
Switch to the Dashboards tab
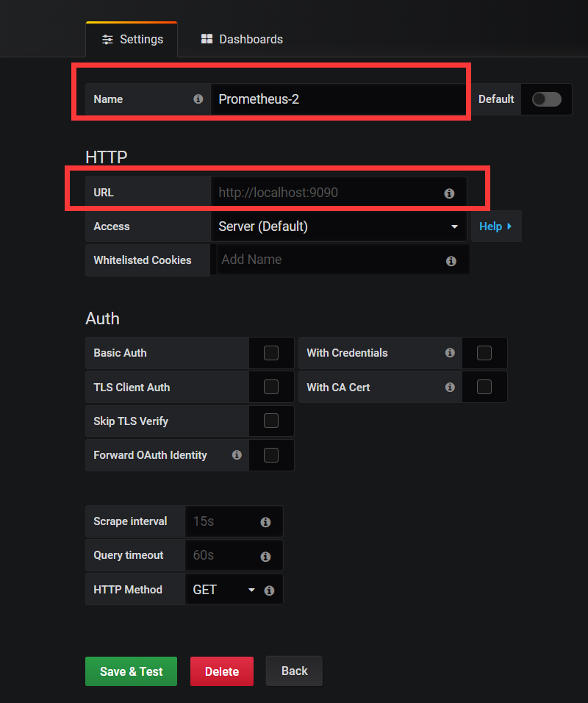[242, 40]
